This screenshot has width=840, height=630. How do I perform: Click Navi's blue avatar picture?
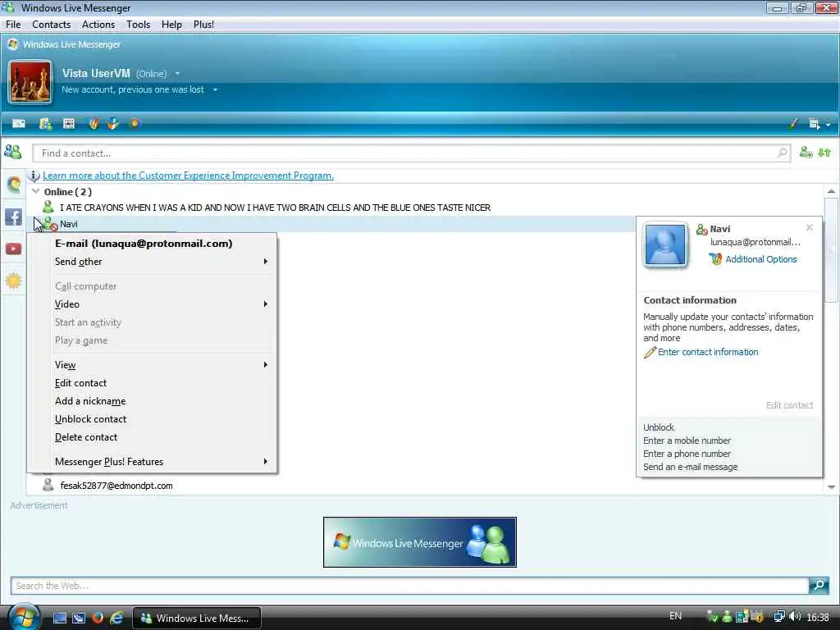665,245
